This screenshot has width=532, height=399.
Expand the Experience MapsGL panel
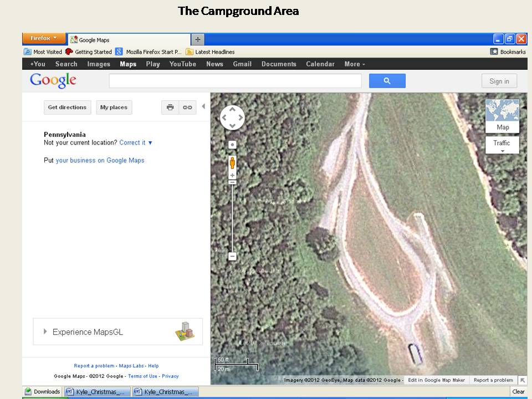click(117, 332)
